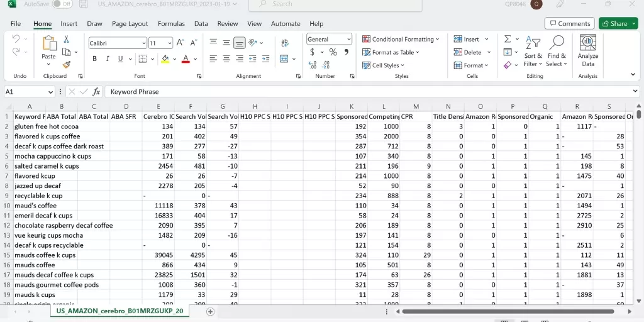Click the Format cells button
Viewport: 644px width, 322px height.
(471, 65)
